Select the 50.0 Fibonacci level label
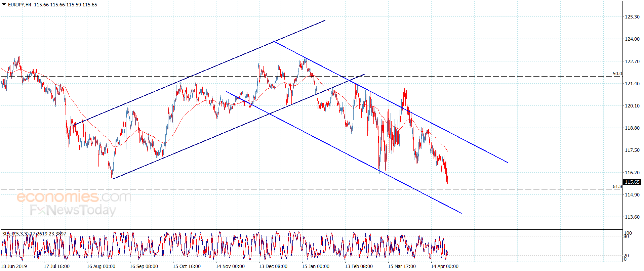The image size is (644, 271). [617, 74]
